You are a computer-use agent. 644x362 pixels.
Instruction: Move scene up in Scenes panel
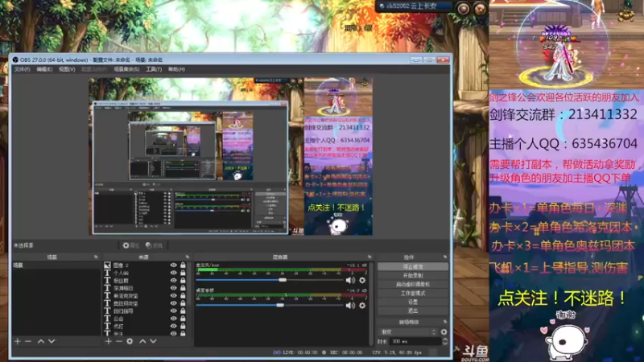pyautogui.click(x=41, y=341)
